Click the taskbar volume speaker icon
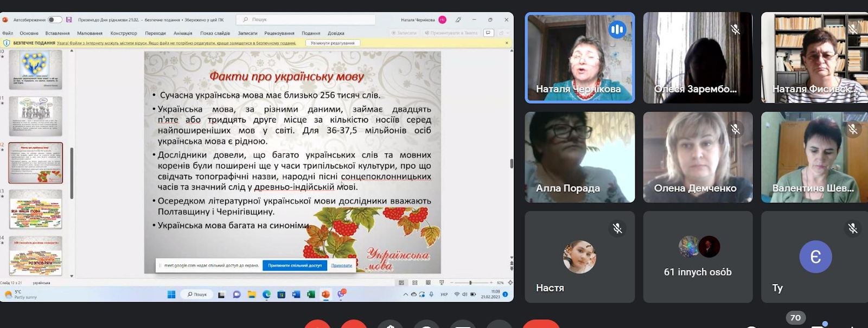This screenshot has height=328, width=868. pyautogui.click(x=465, y=294)
